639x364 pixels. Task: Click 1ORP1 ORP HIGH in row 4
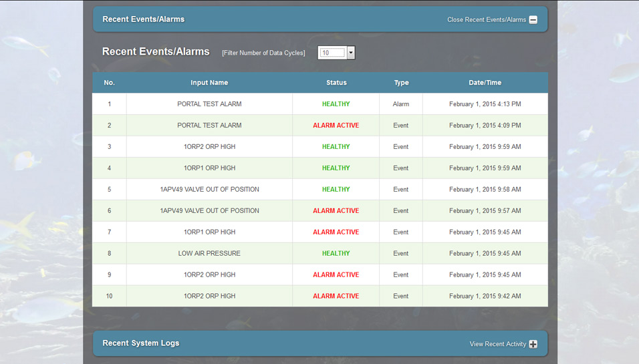click(x=209, y=168)
